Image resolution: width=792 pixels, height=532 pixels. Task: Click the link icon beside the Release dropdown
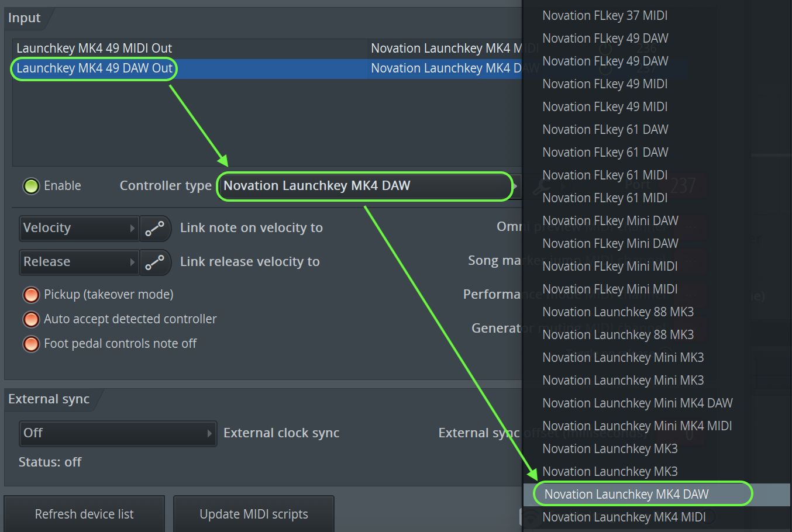tap(155, 262)
